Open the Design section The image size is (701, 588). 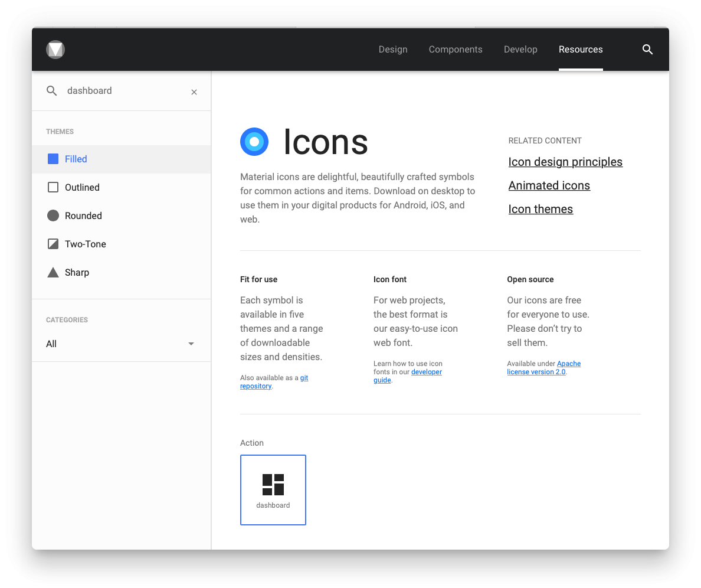click(393, 49)
